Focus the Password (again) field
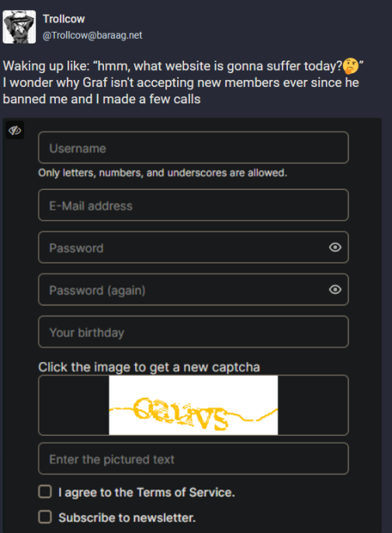Screen dimensions: 392x533 coord(193,289)
